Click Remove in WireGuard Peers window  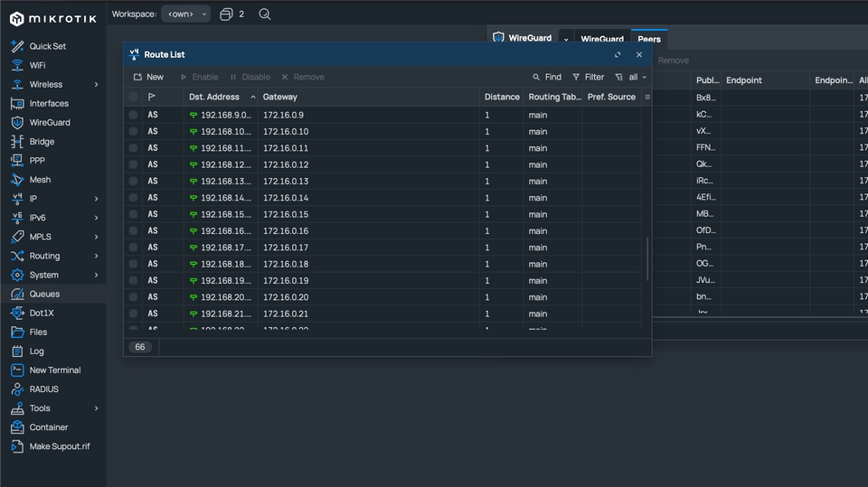(673, 61)
